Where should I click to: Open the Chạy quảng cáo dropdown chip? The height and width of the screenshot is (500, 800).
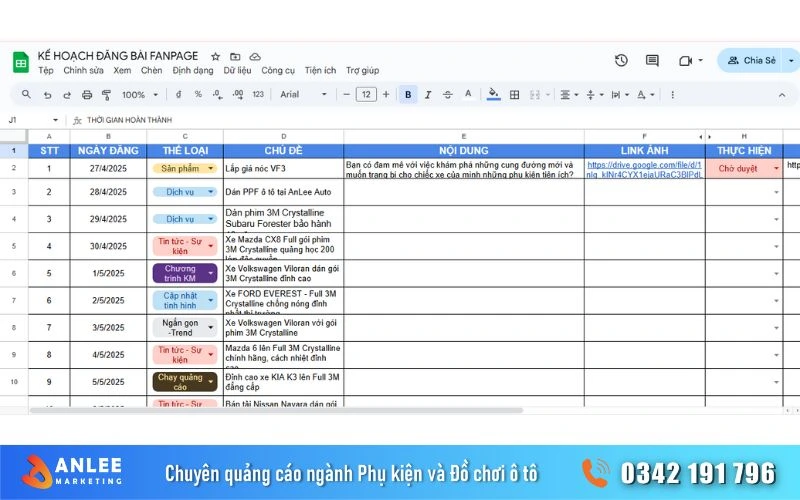click(185, 382)
